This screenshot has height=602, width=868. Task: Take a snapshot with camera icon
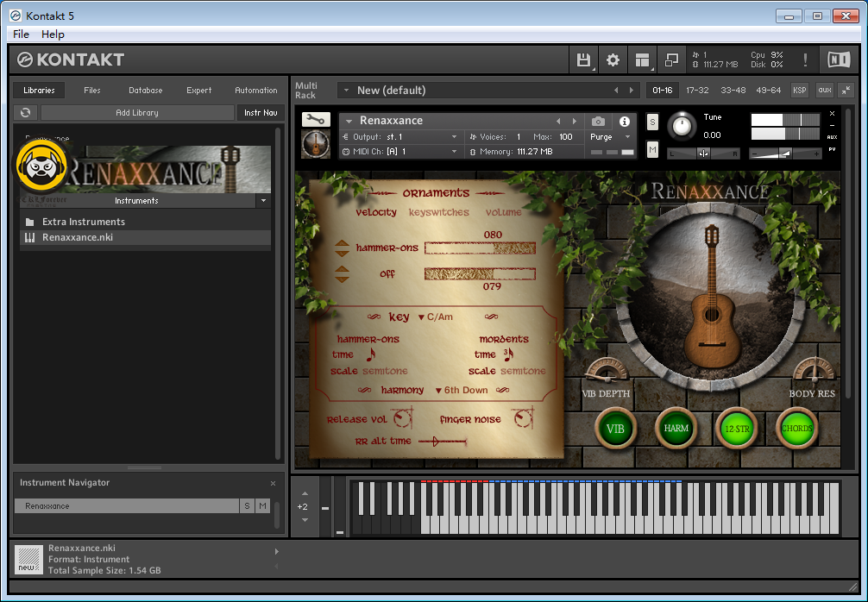598,121
